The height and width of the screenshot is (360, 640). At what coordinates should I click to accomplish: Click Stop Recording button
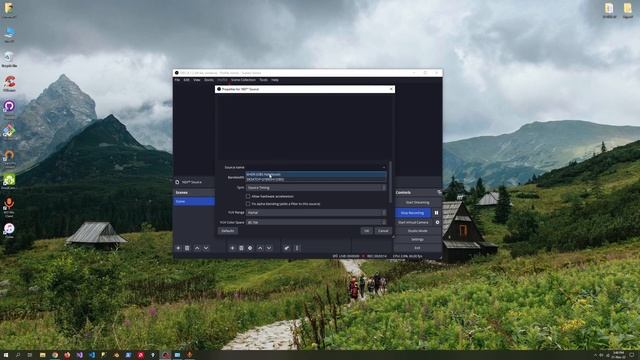pos(413,213)
